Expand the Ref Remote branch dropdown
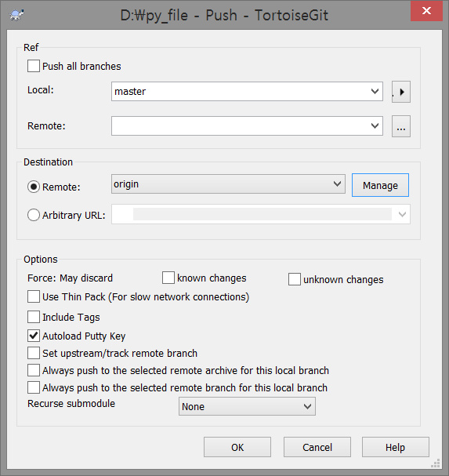Image resolution: width=449 pixels, height=476 pixels. 247,125
